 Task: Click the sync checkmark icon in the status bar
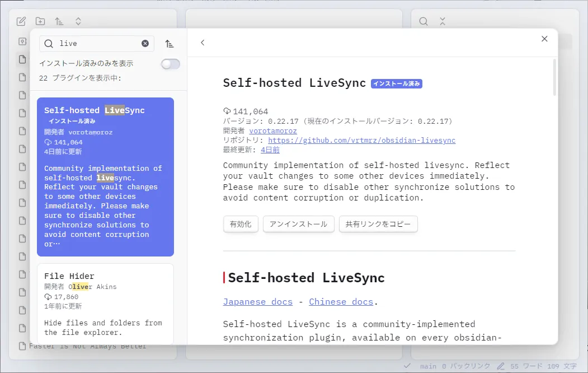pos(407,366)
